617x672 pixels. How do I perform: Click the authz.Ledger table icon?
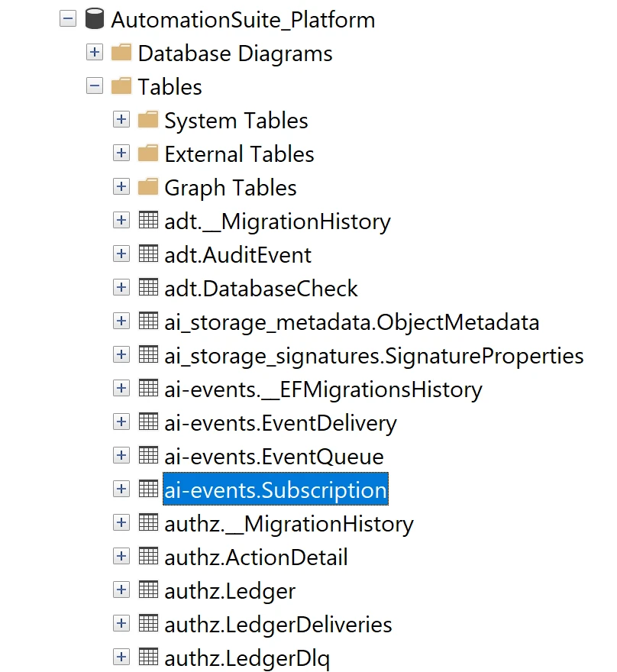tap(148, 590)
